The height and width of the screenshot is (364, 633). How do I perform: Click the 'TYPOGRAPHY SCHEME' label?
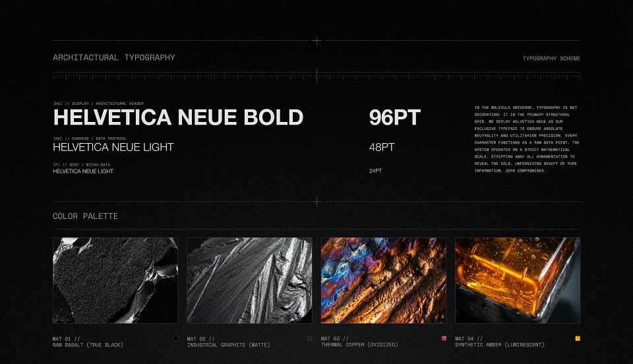[551, 59]
